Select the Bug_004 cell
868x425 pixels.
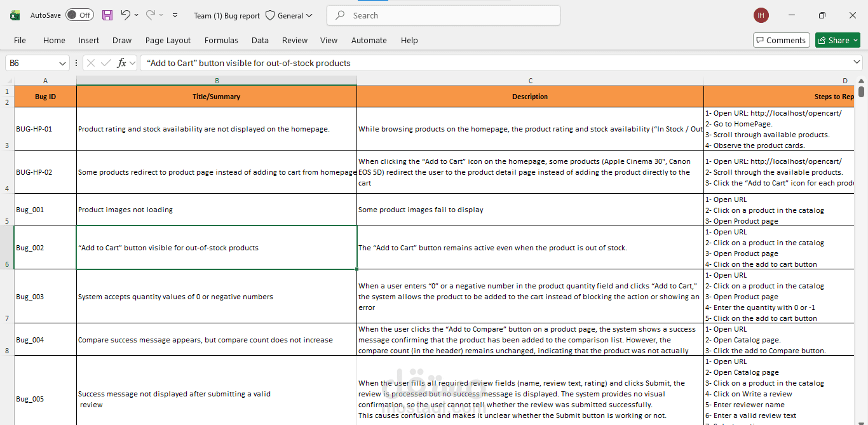45,340
